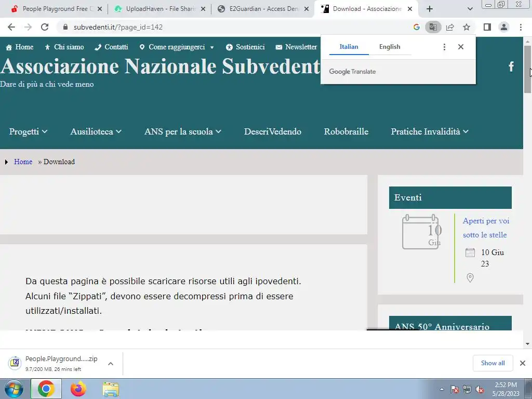Open the Chi siamo page
The height and width of the screenshot is (399, 532).
point(64,47)
